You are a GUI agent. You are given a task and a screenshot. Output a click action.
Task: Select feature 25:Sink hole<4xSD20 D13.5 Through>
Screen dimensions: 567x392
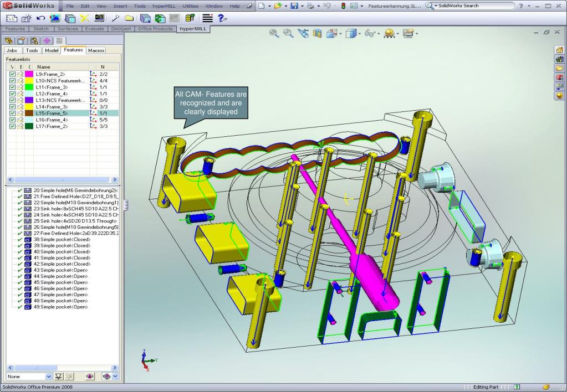pyautogui.click(x=75, y=221)
